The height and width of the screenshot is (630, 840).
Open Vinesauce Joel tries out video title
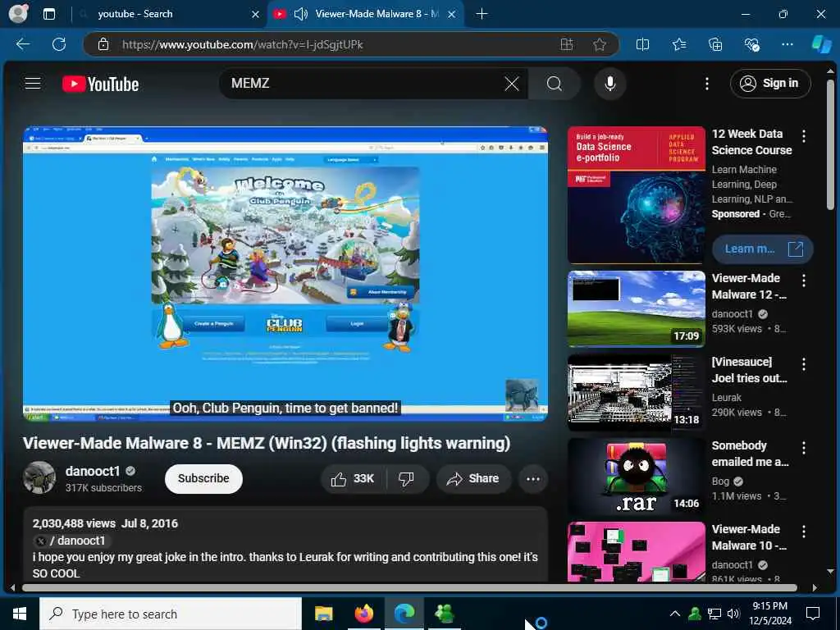coord(749,370)
